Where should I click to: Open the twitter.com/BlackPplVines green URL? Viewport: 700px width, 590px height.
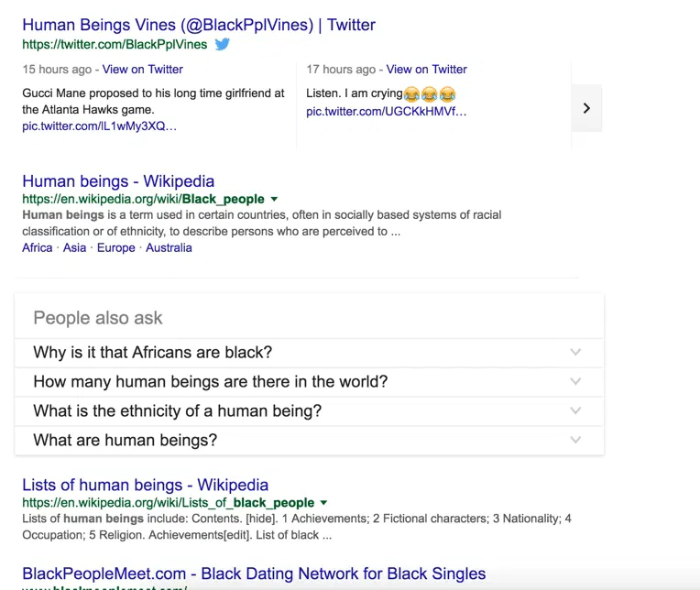115,44
